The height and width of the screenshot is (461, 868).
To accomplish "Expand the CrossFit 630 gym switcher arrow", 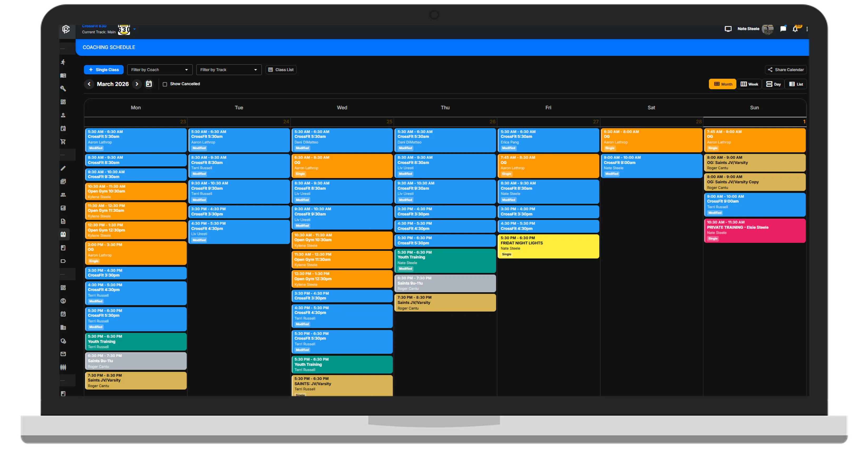I will click(x=134, y=29).
